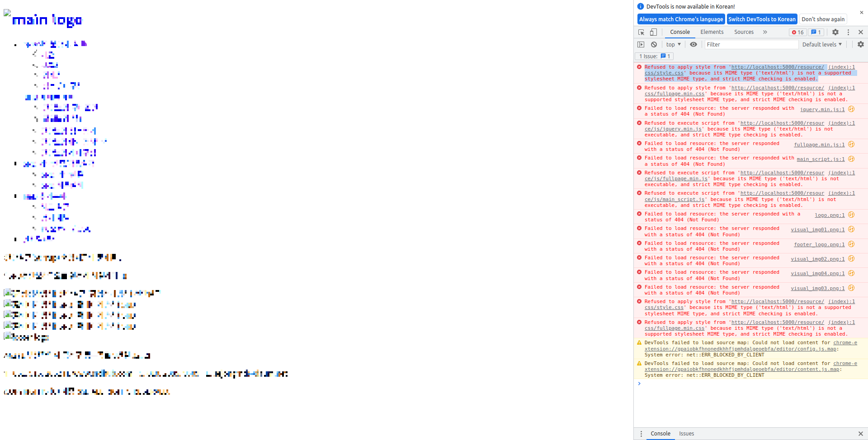Open the Issues drawer tab

tap(686, 434)
